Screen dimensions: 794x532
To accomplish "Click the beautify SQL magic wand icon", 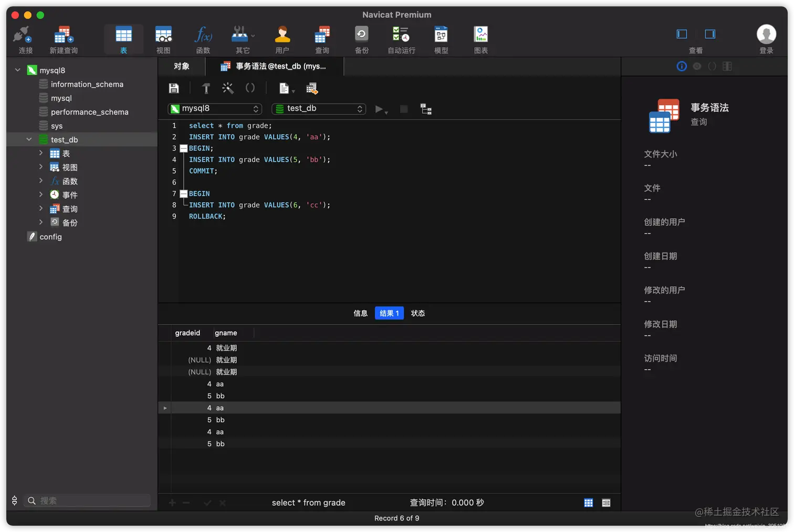I will click(x=227, y=88).
